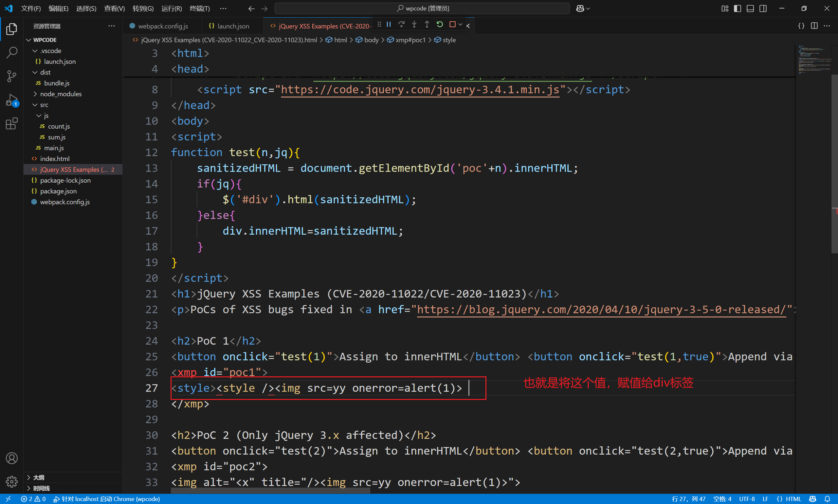The height and width of the screenshot is (504, 838).
Task: Stop the debugger with red square
Action: (x=452, y=25)
